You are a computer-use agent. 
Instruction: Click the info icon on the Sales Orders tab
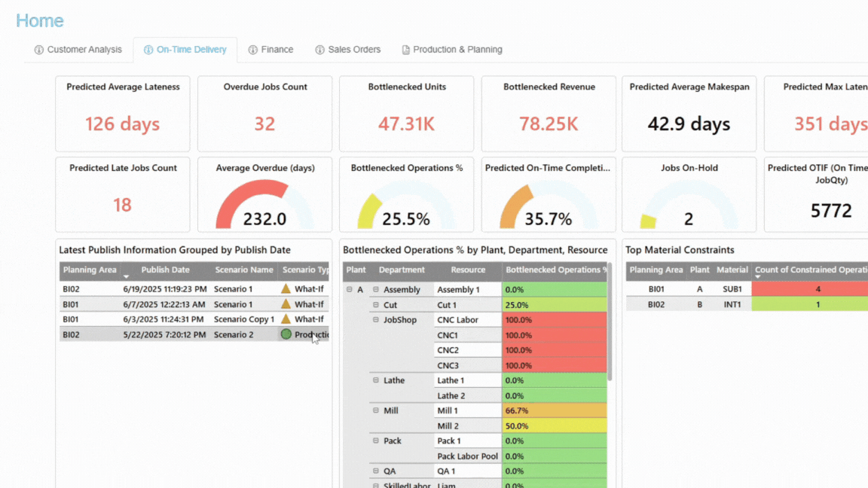tap(319, 50)
